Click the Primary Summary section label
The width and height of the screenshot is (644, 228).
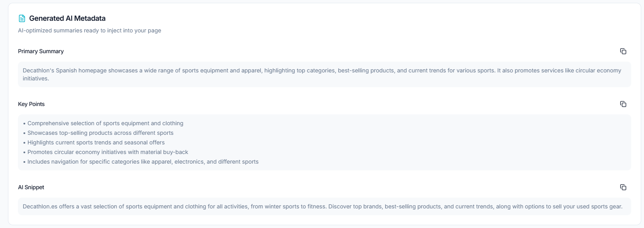pyautogui.click(x=41, y=51)
